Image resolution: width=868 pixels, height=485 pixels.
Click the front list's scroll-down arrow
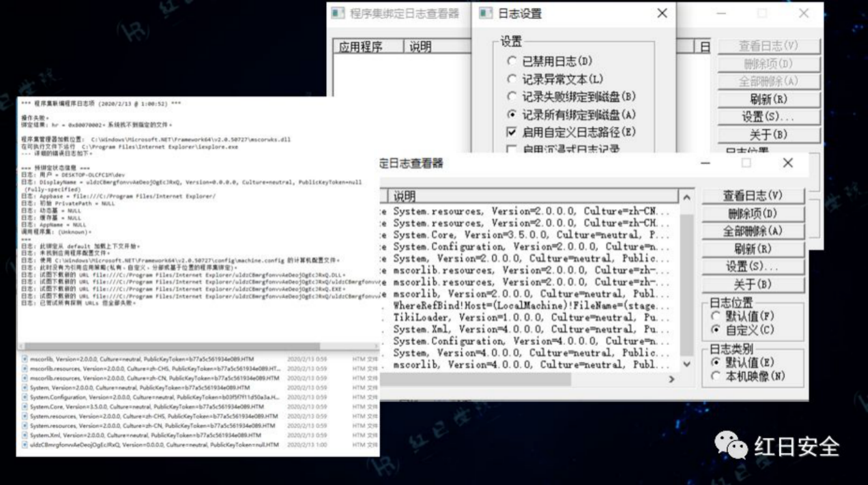pos(687,364)
